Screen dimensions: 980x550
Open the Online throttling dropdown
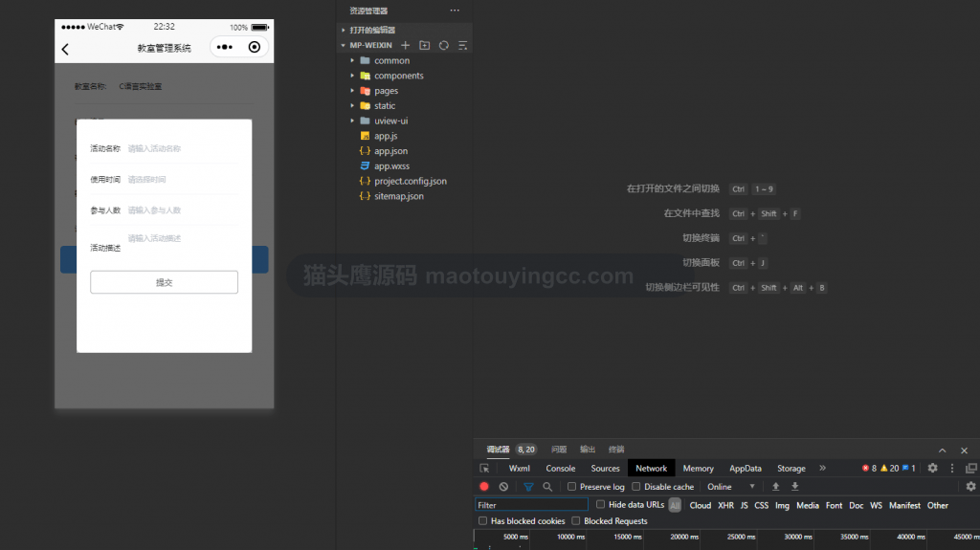pos(730,486)
